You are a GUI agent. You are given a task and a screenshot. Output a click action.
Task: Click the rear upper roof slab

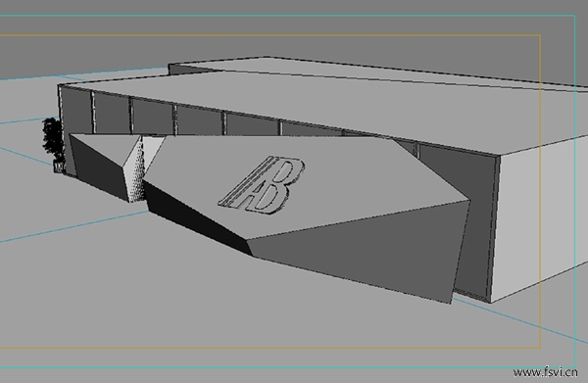point(375,72)
